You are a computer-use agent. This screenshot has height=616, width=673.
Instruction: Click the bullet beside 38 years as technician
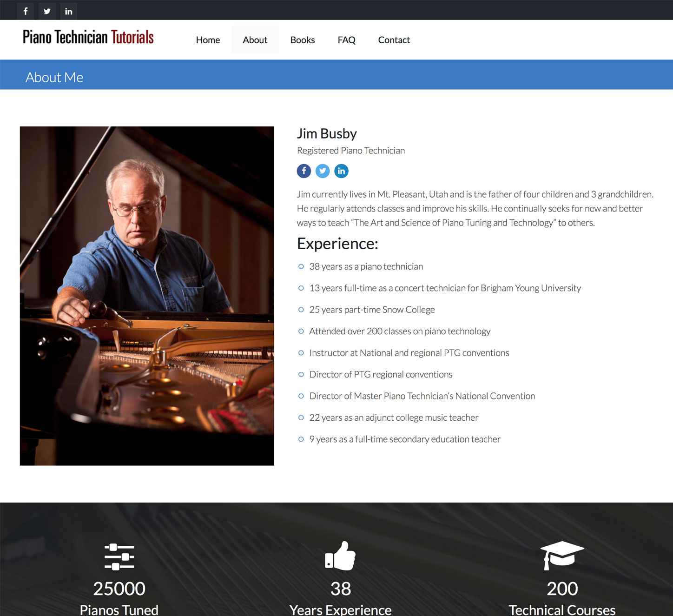click(301, 266)
